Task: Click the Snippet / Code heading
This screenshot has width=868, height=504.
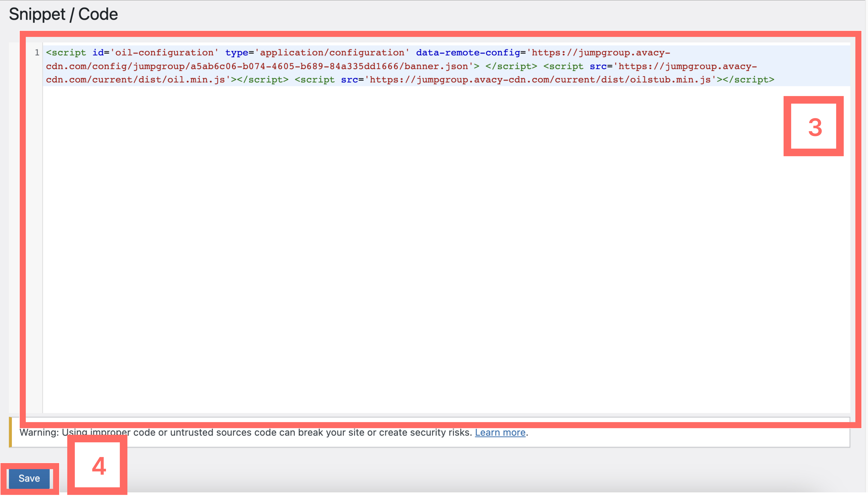Action: [63, 14]
